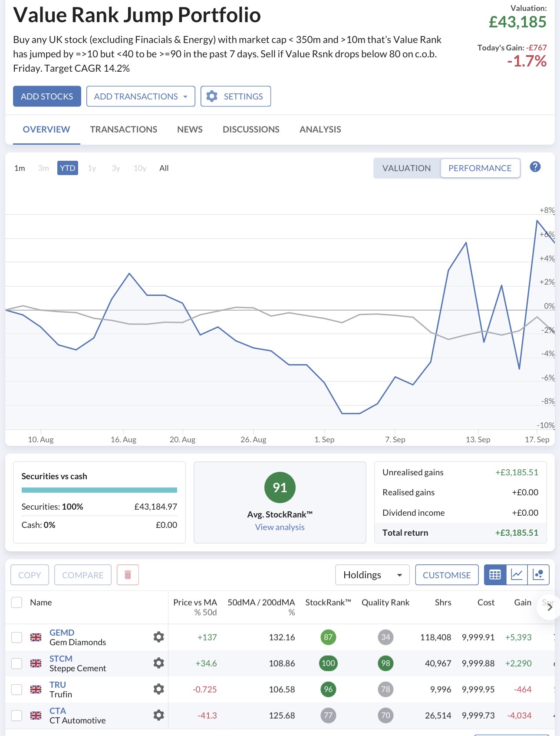Switch to line chart view icon

[517, 575]
